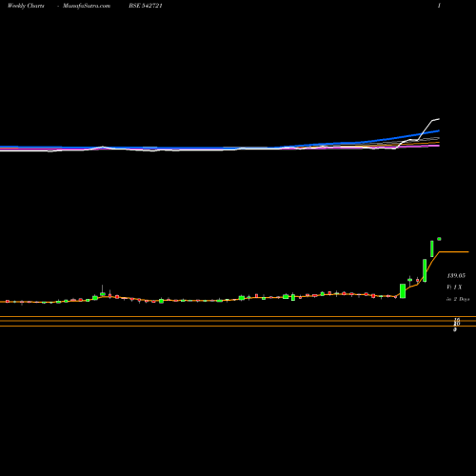Click the 'BSE 542721' ticker text
The image size is (476, 476).
pos(146,6)
